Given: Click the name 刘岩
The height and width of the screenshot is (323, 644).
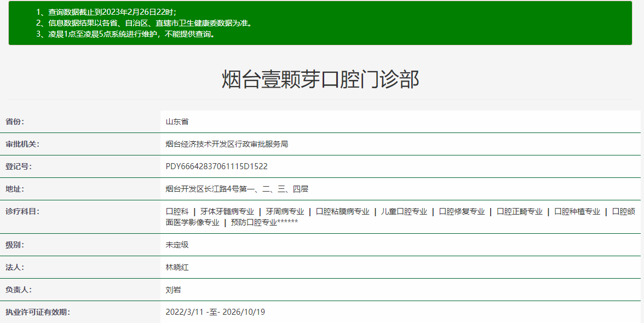Looking at the screenshot, I should pyautogui.click(x=173, y=290).
